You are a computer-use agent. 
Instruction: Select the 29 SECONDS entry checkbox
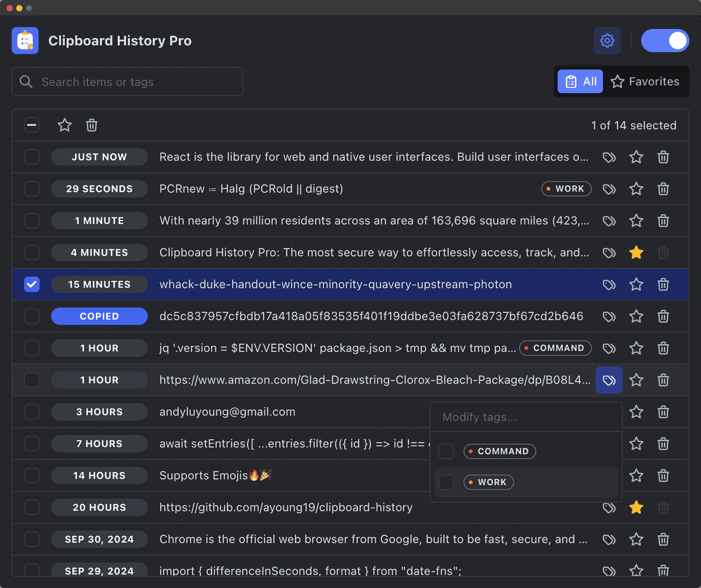point(32,189)
